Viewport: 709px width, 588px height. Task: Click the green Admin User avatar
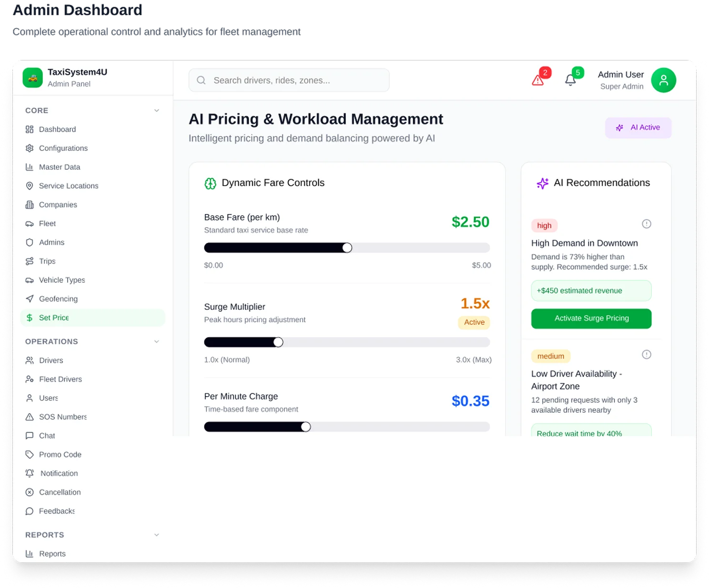[x=663, y=80]
